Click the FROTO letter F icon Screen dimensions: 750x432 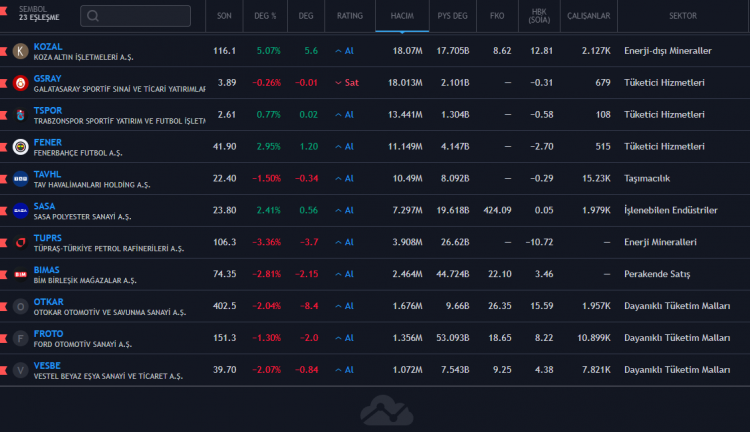[20, 338]
